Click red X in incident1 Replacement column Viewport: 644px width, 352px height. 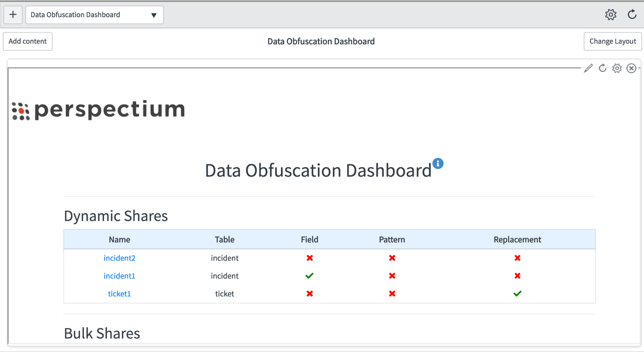point(517,276)
